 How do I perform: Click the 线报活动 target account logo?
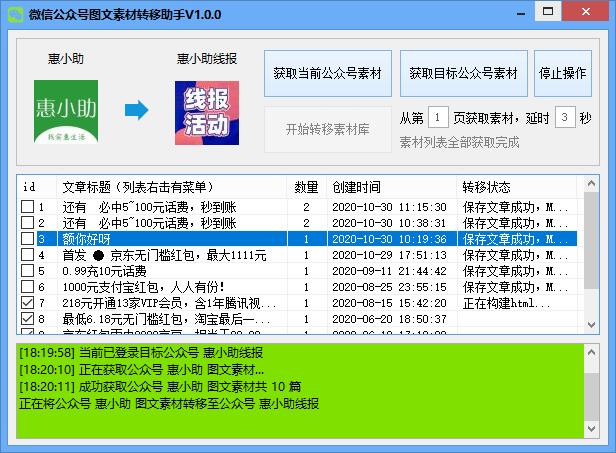pyautogui.click(x=207, y=111)
